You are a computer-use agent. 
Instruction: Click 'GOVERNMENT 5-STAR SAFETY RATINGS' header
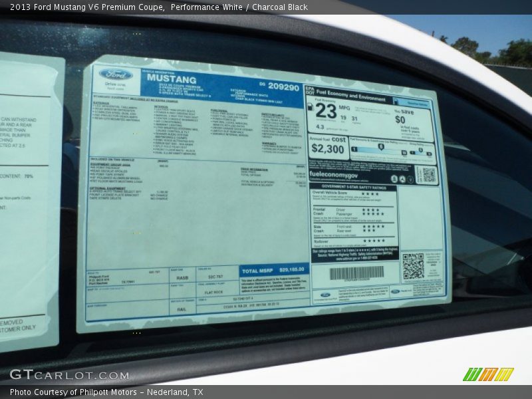pyautogui.click(x=354, y=187)
